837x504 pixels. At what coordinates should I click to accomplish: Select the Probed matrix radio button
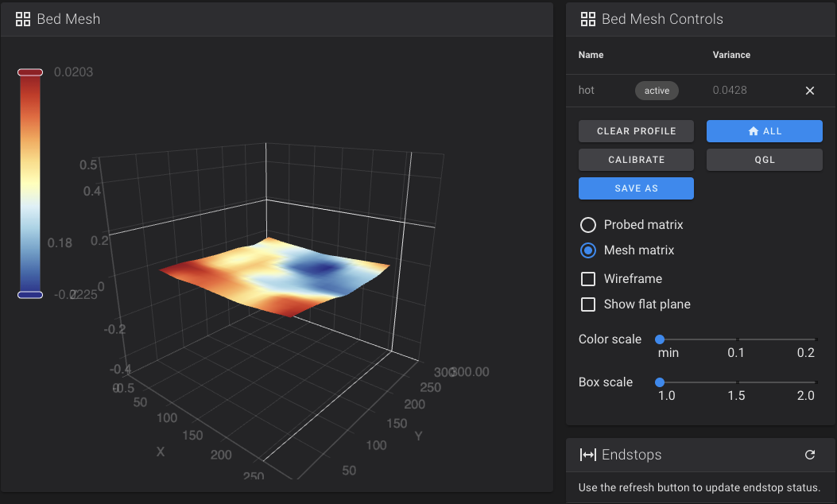[588, 225]
